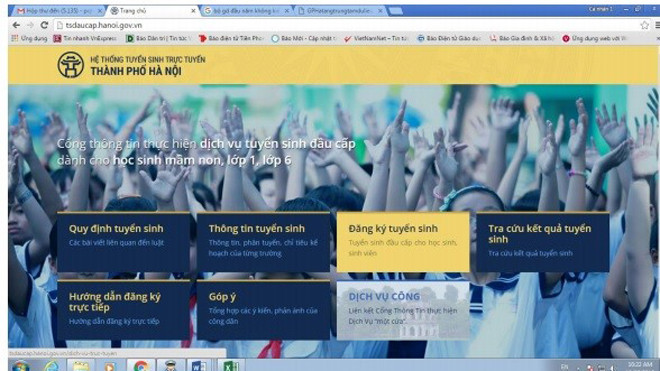Screen dimensions: 660x371
Task: Open the media player taskbar icon
Action: click(x=109, y=366)
